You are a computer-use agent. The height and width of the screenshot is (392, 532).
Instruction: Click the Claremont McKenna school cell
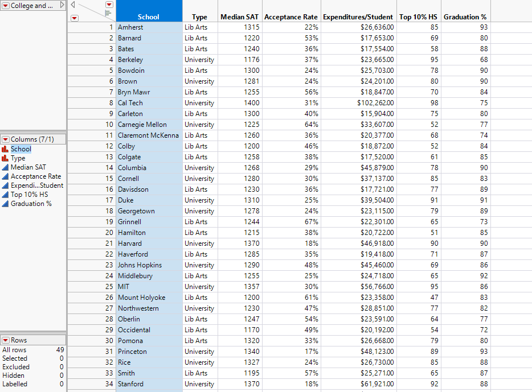click(x=149, y=135)
